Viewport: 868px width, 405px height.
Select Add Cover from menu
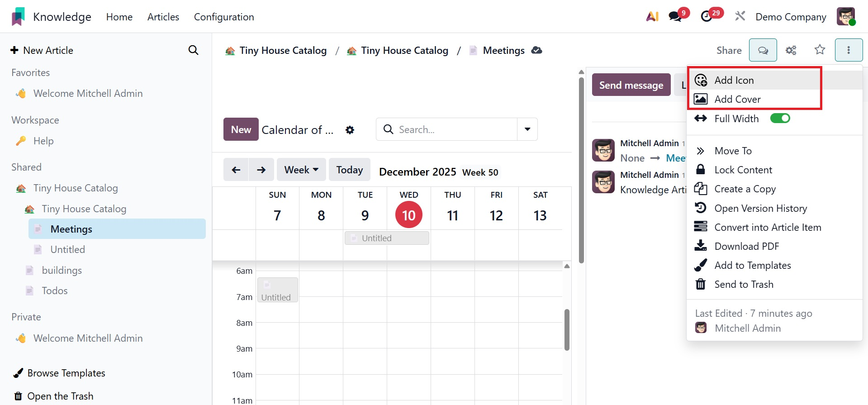point(737,99)
